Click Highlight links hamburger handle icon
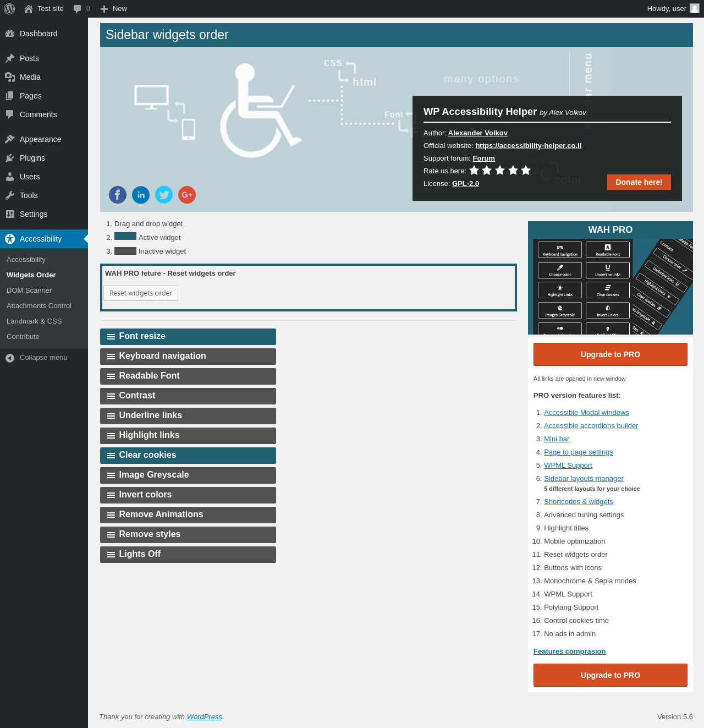Image resolution: width=704 pixels, height=728 pixels. tap(111, 436)
